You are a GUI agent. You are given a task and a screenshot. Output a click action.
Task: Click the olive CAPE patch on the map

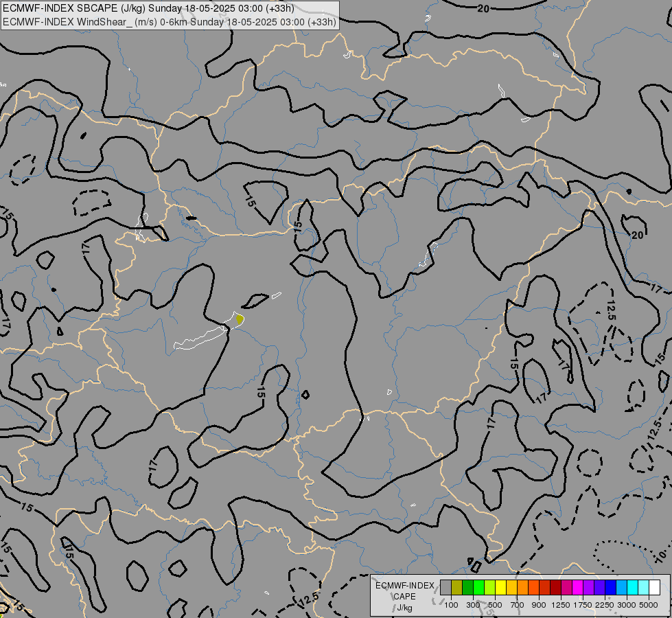240,319
